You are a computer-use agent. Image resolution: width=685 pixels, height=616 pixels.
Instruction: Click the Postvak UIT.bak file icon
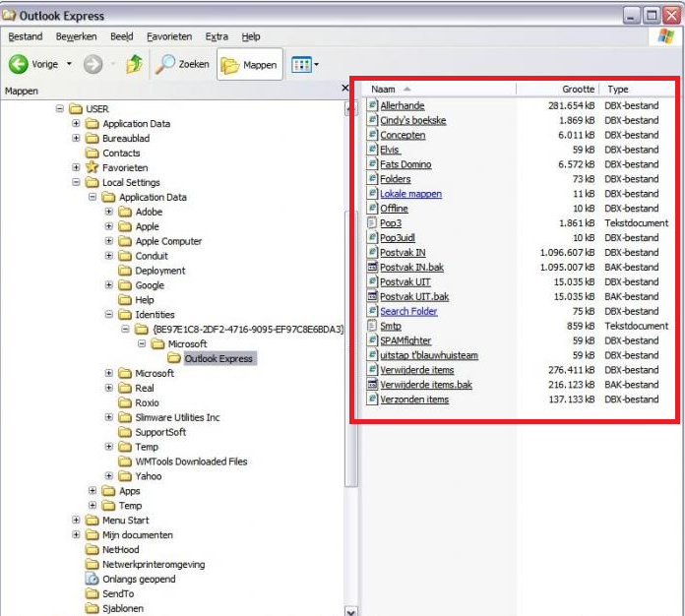[x=372, y=296]
